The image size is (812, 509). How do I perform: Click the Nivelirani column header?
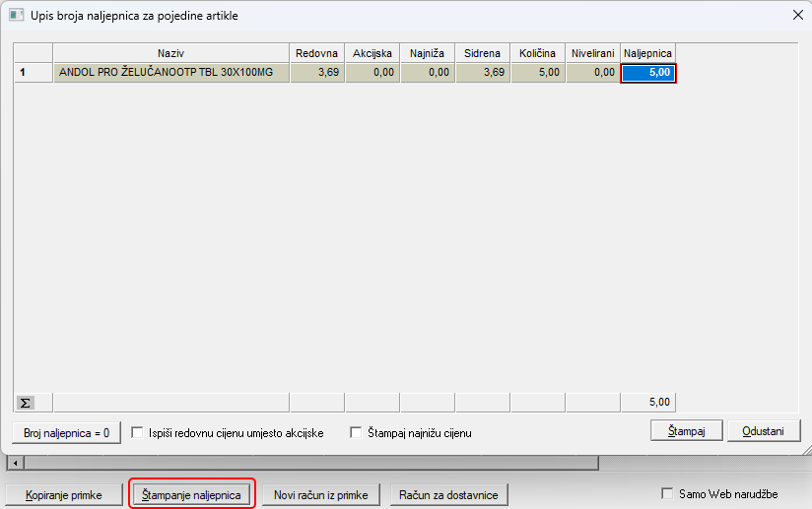coord(593,53)
